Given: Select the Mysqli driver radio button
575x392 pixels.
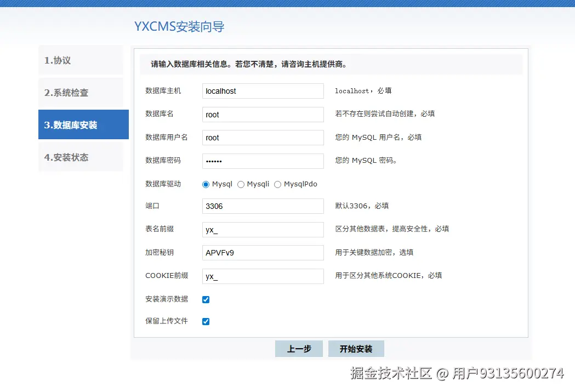Looking at the screenshot, I should (241, 184).
